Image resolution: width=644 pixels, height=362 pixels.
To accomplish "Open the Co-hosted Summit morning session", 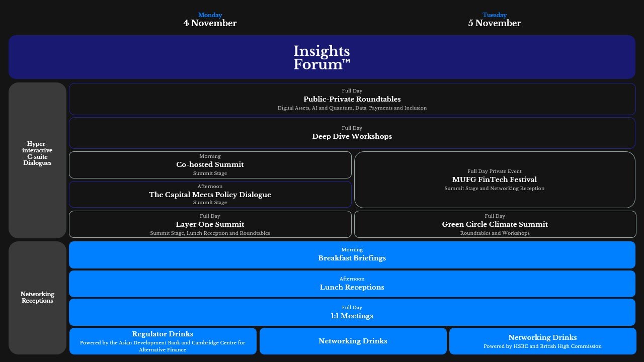I will pos(210,165).
